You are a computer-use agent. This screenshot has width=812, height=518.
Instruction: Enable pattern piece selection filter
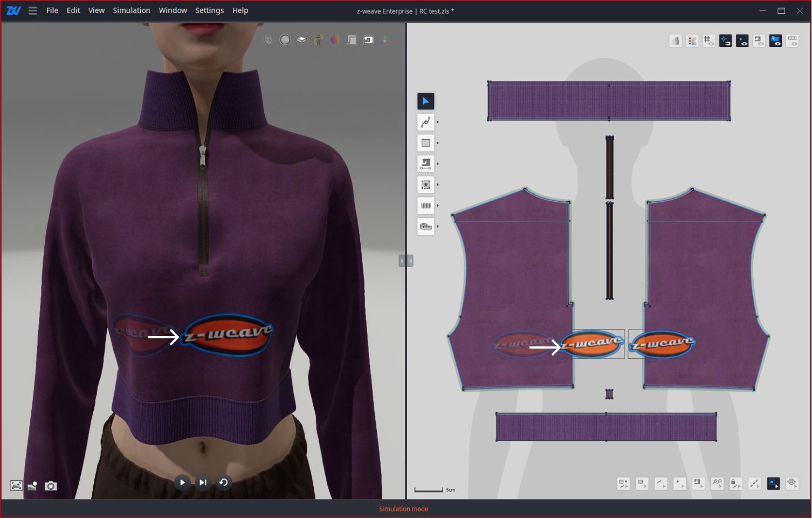pyautogui.click(x=642, y=483)
